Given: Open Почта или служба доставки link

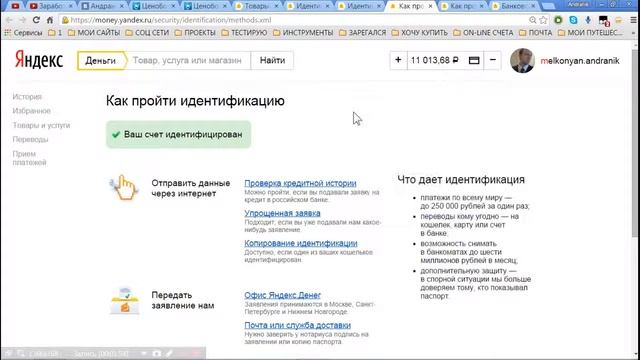Looking at the screenshot, I should 298,325.
